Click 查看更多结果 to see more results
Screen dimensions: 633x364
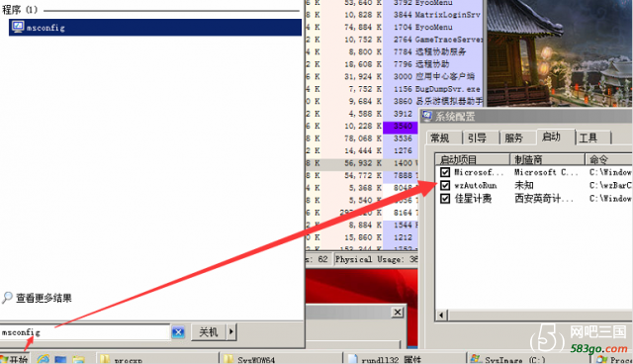pos(44,298)
